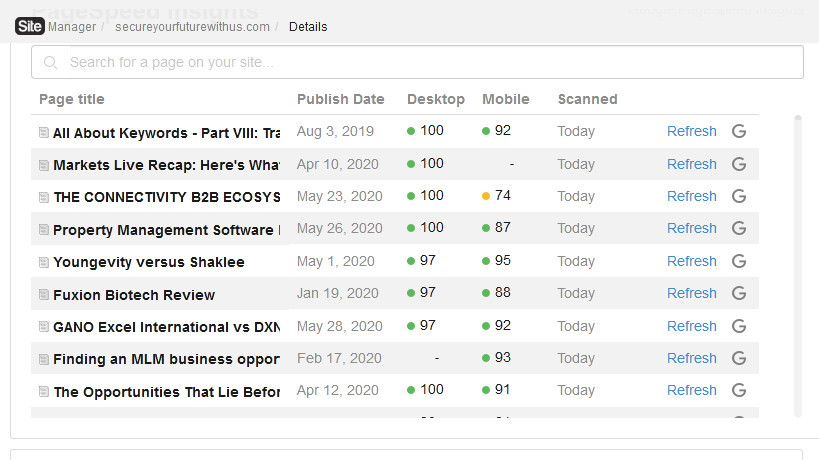Open The Opportunities That Lie Befor title
Screen dimensions: 819x460
pyautogui.click(x=167, y=392)
